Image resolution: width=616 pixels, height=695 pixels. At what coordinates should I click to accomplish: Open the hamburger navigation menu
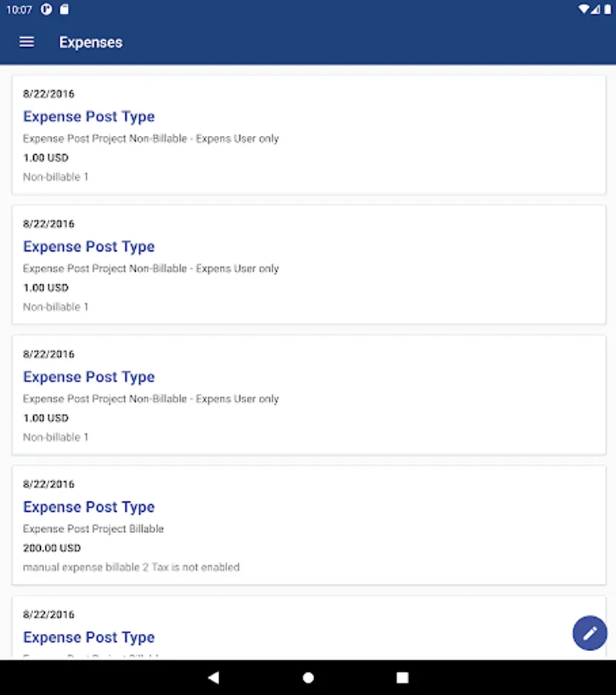[27, 42]
